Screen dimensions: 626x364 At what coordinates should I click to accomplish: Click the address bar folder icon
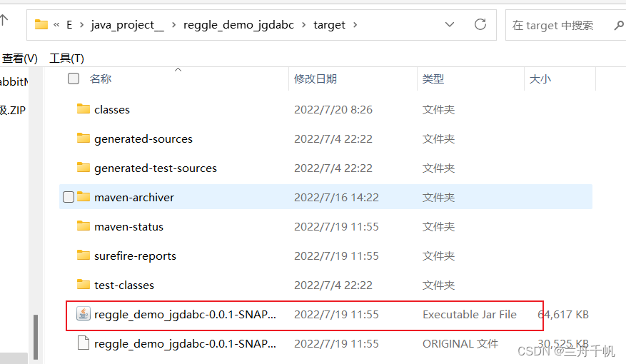[41, 25]
